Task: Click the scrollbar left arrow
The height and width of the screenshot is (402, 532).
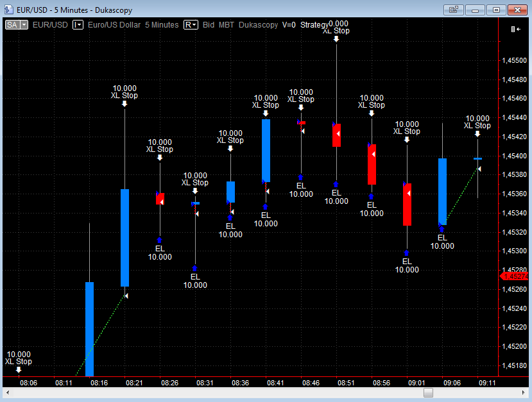Action: pos(8,392)
